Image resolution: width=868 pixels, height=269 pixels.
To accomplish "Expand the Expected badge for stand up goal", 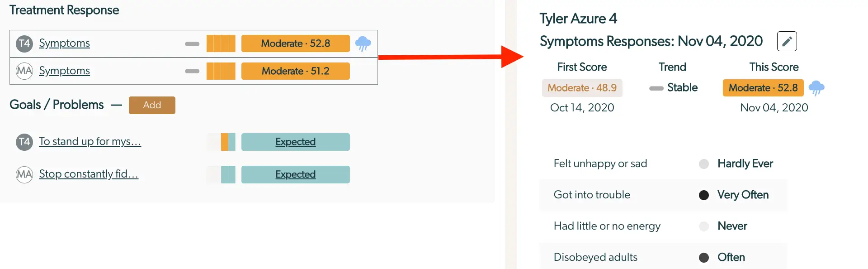I will pos(295,142).
